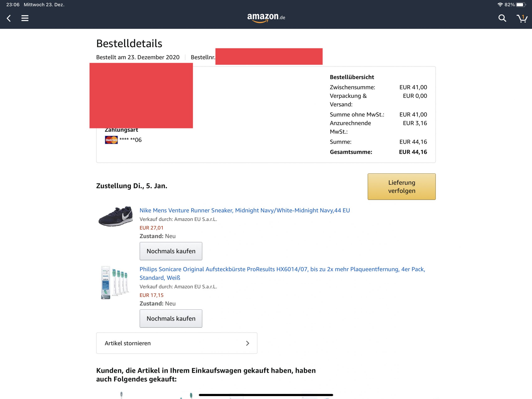532x399 pixels.
Task: Buy the Nike sneaker again
Action: point(171,251)
